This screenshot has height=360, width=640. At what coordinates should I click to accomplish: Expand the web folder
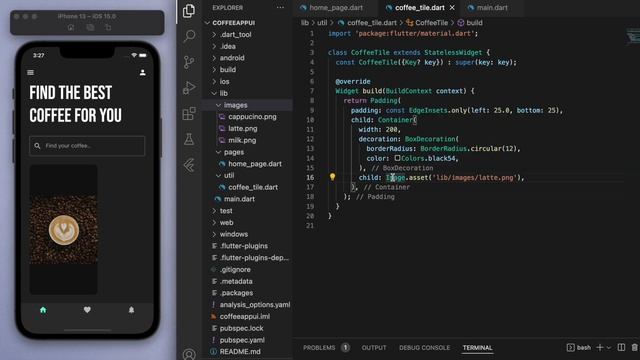pyautogui.click(x=214, y=223)
